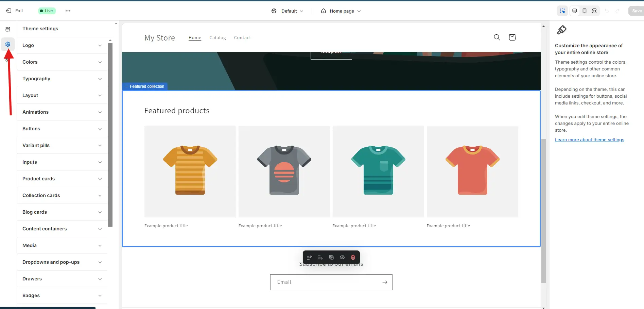Image resolution: width=644 pixels, height=309 pixels.
Task: Expand the Drawers settings
Action: click(x=62, y=279)
